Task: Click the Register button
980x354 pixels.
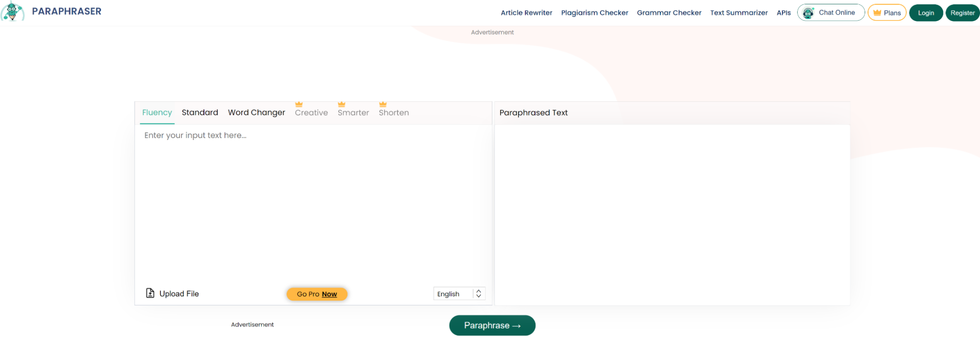Action: [962, 13]
